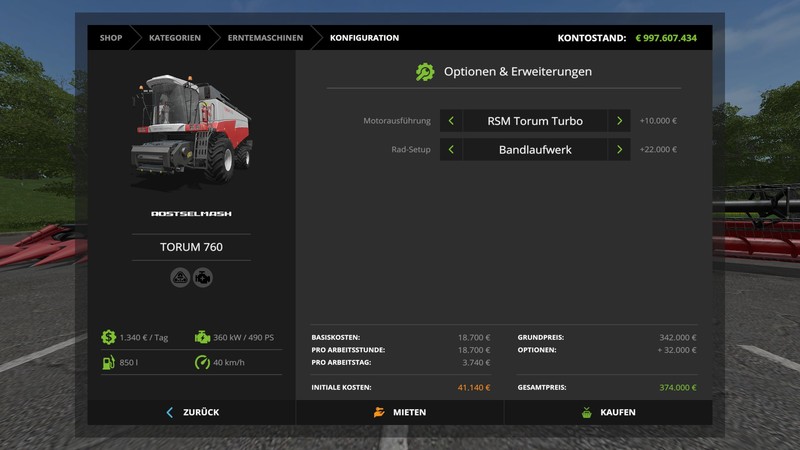
Task: Switch to next Rad-Setup option
Action: pos(620,150)
